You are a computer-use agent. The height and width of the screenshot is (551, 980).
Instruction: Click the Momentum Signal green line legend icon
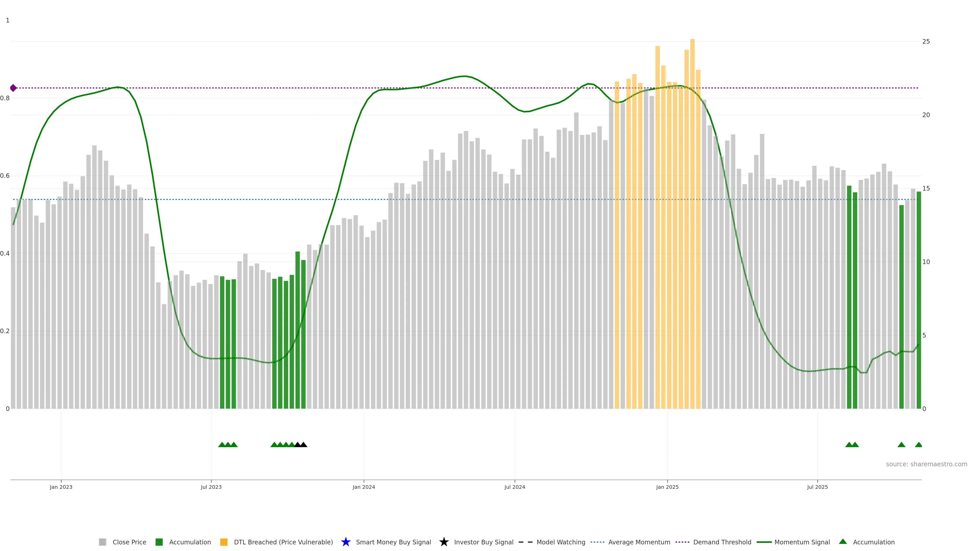[x=764, y=542]
